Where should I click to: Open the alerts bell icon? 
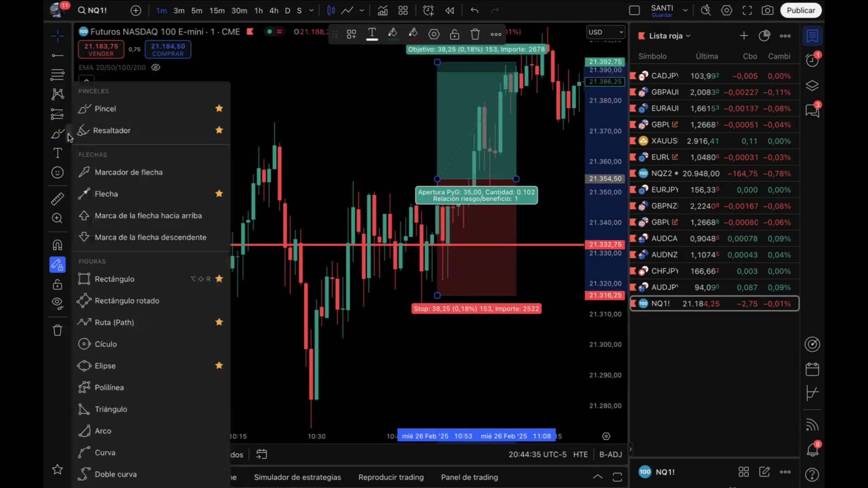[x=812, y=450]
